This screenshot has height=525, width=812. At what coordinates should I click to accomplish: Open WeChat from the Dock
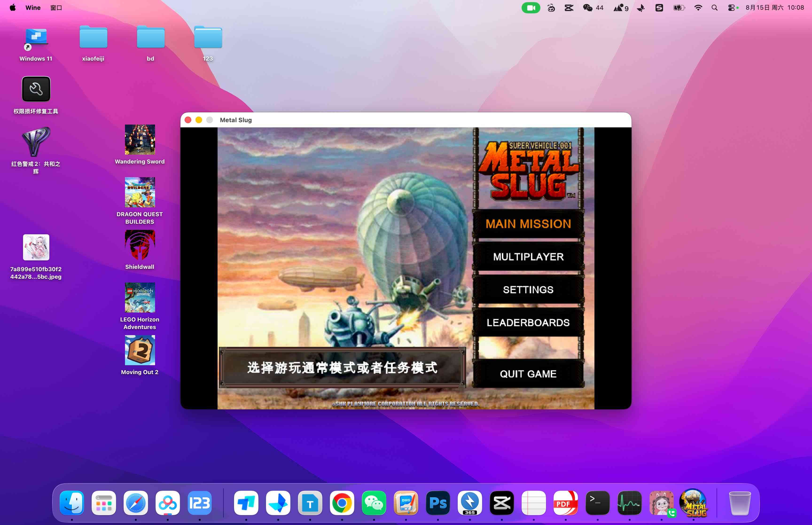coord(374,503)
